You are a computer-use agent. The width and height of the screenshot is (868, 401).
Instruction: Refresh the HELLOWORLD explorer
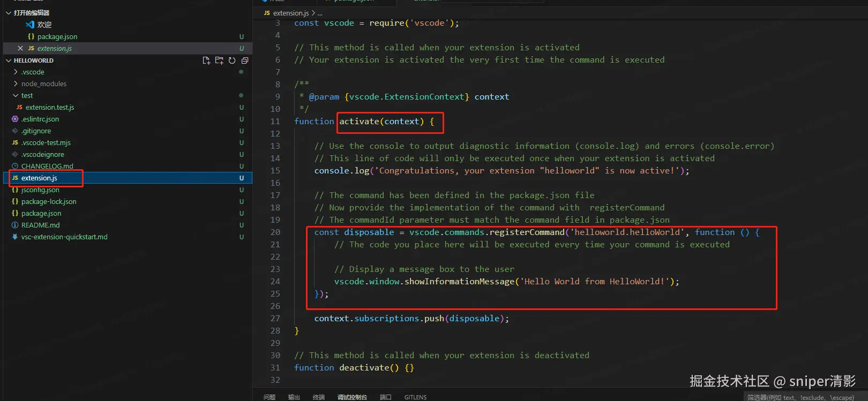pyautogui.click(x=232, y=60)
